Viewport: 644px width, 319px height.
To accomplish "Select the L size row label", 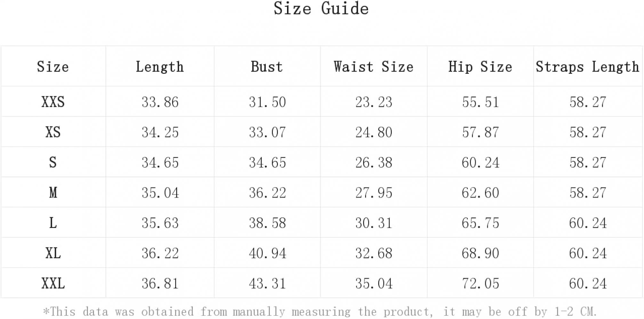I will [53, 223].
